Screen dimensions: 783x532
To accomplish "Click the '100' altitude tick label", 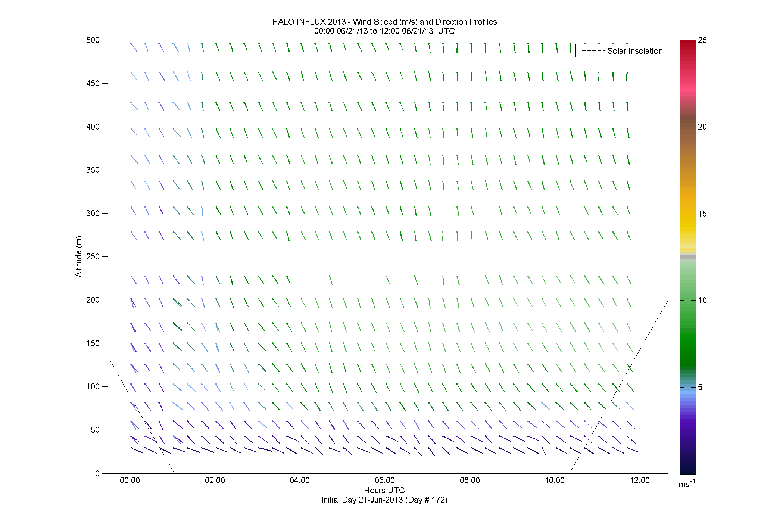I will click(93, 387).
